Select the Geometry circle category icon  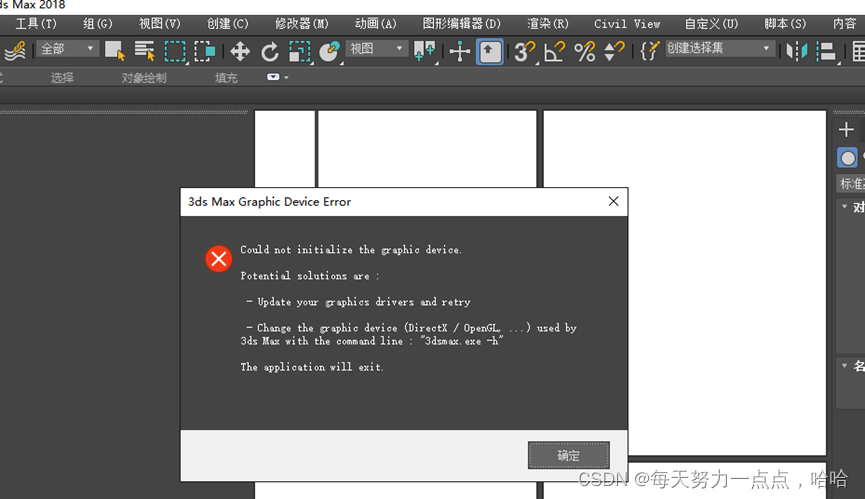pos(847,158)
